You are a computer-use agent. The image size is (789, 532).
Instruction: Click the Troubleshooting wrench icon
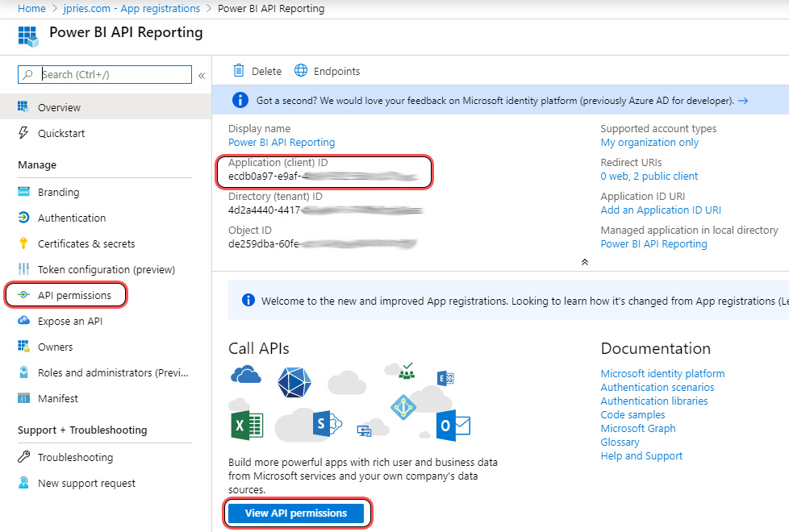23,457
